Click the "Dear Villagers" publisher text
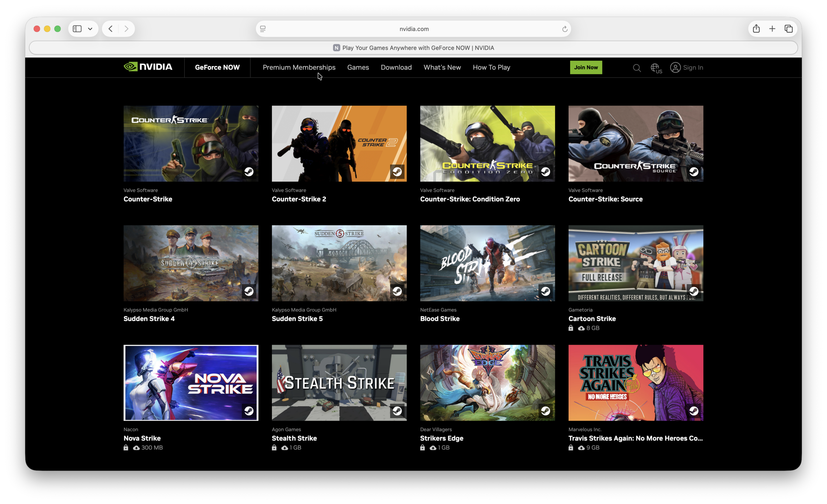 436,429
